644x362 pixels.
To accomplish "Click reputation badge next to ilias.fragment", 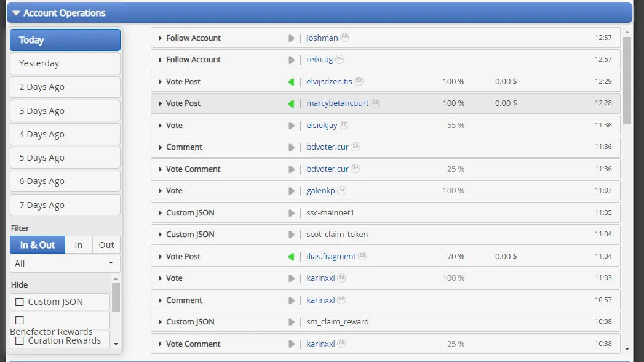I will [x=362, y=256].
